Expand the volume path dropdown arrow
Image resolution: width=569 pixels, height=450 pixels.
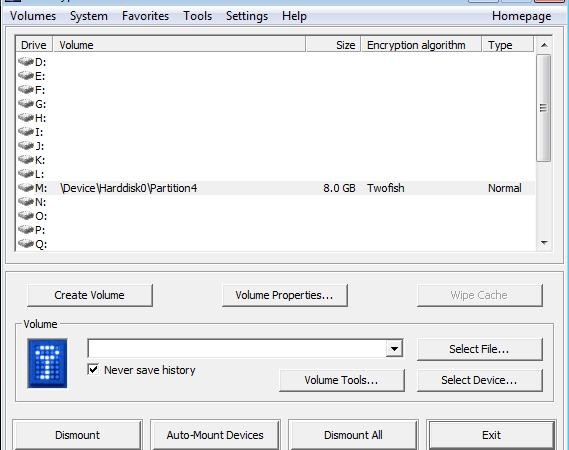pyautogui.click(x=394, y=349)
